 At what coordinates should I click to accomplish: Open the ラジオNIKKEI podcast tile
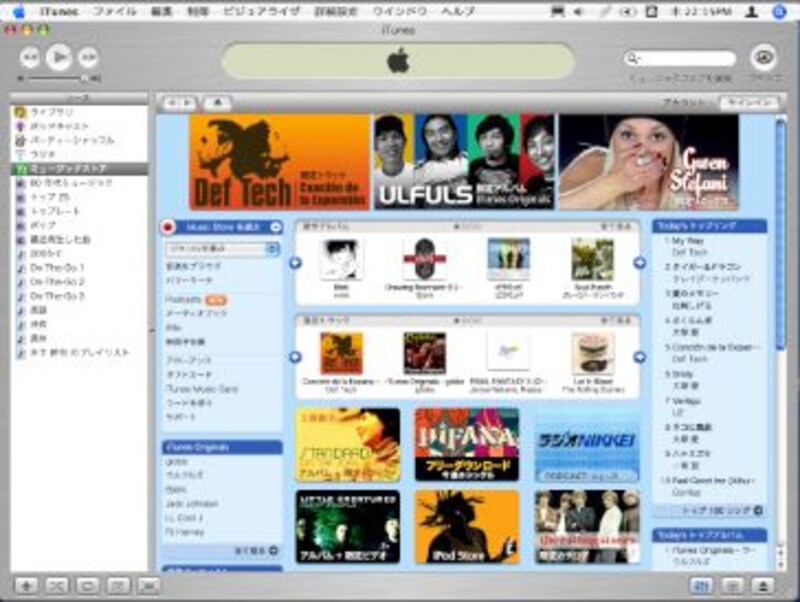coord(587,445)
